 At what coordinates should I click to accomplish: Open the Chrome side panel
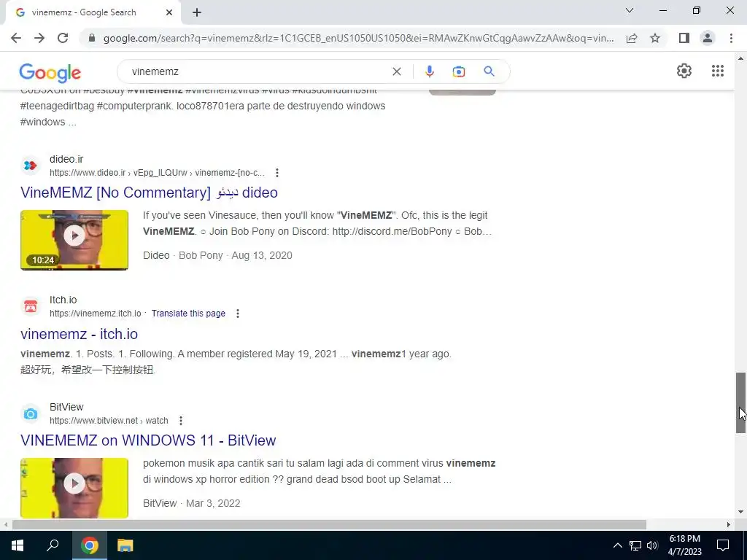click(684, 38)
